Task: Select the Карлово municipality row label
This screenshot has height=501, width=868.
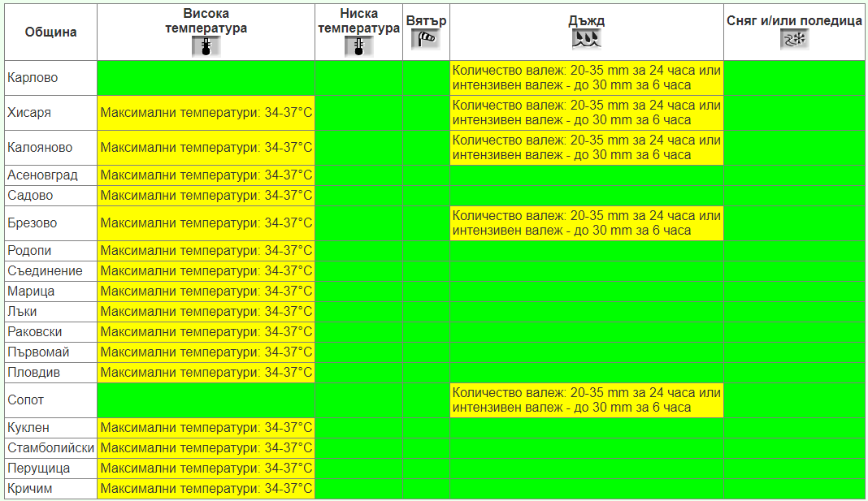Action: point(33,78)
